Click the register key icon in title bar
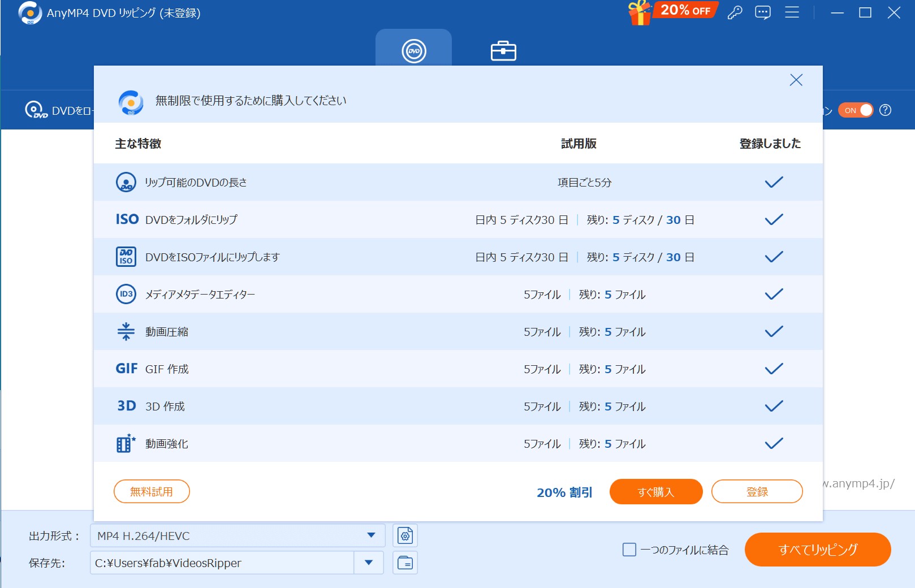Viewport: 915px width, 588px height. pos(735,12)
